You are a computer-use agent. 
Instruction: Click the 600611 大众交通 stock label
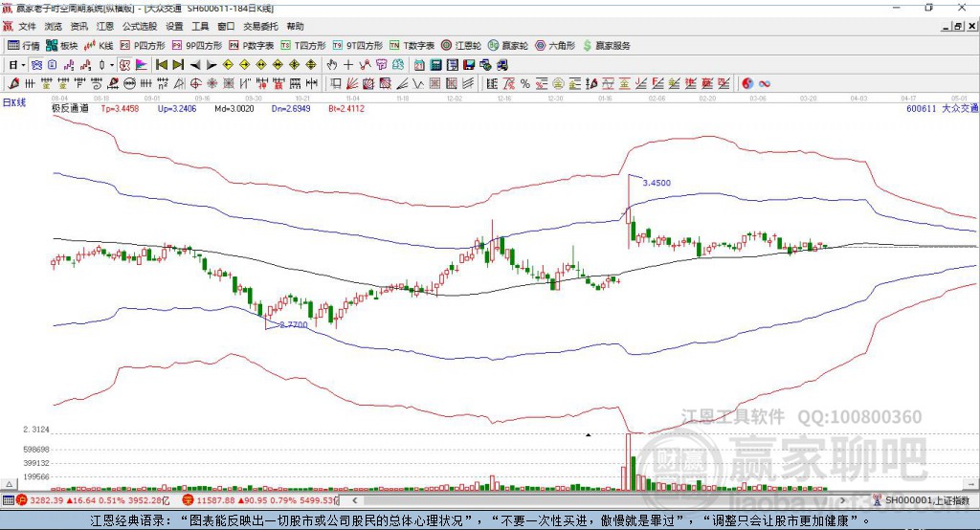tap(942, 108)
